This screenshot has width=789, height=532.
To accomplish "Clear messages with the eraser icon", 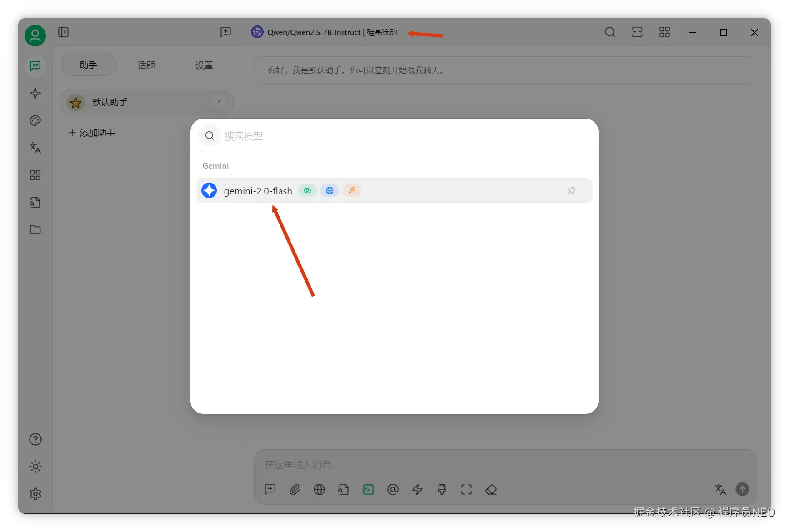I will click(x=491, y=489).
